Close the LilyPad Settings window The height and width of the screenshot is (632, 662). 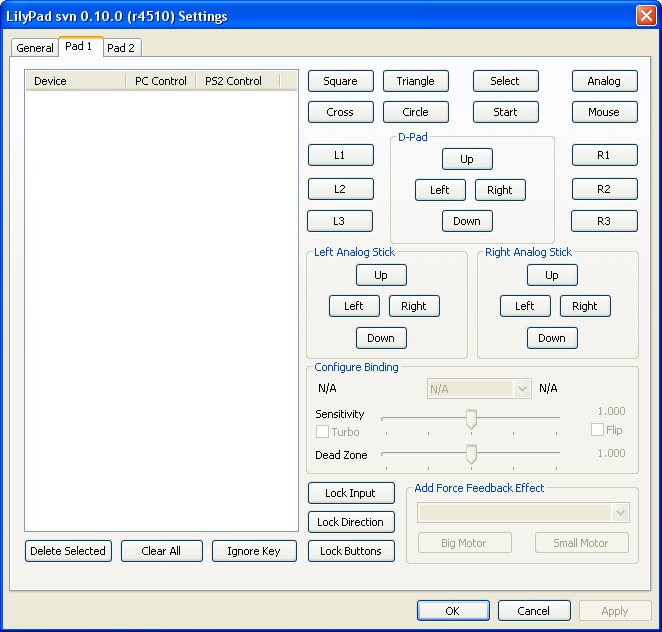(x=646, y=16)
